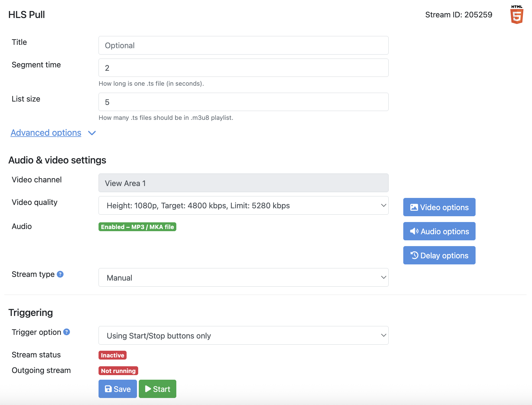Click the Enabled – MP3 / MKA file badge
The image size is (532, 405).
pos(137,227)
